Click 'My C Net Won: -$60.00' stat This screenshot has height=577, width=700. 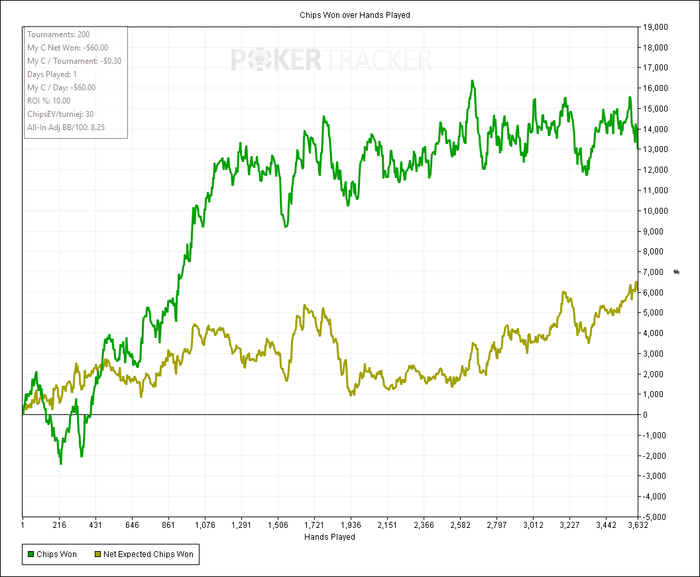click(x=68, y=48)
